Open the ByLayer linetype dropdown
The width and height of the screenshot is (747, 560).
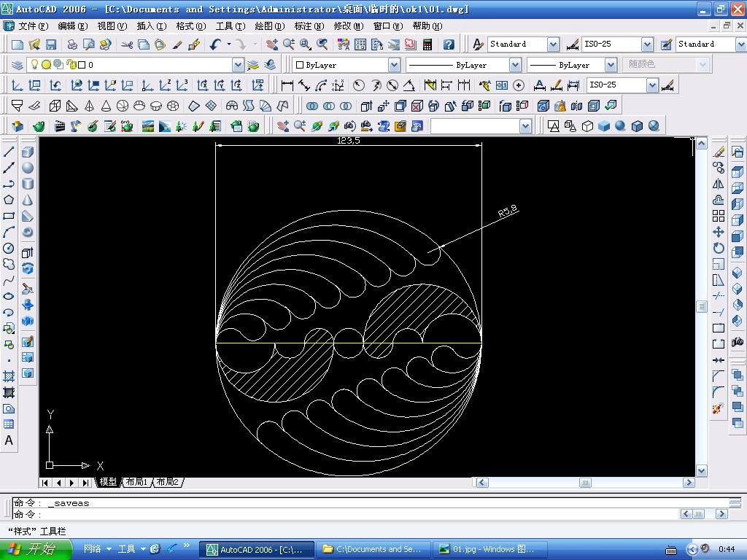tap(515, 65)
